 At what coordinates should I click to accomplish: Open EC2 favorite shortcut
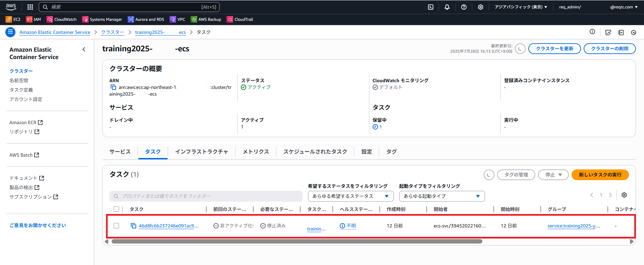[13, 19]
